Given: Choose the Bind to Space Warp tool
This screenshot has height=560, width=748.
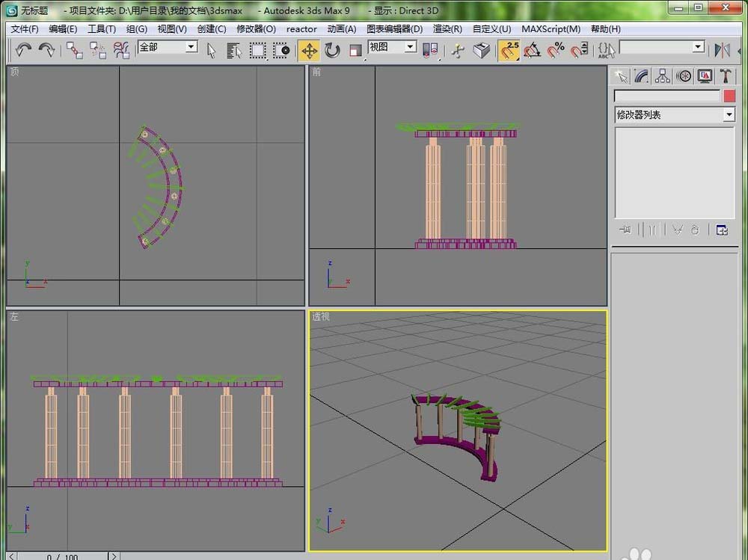Looking at the screenshot, I should pyautogui.click(x=121, y=50).
